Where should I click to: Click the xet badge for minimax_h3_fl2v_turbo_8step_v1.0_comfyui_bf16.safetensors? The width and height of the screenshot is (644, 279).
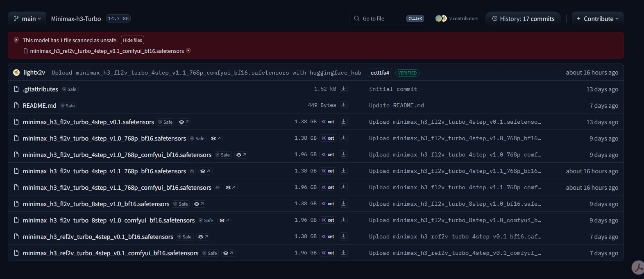click(328, 220)
